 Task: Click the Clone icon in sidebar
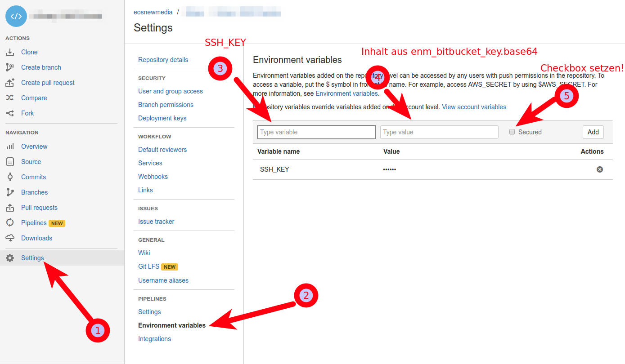pos(10,52)
